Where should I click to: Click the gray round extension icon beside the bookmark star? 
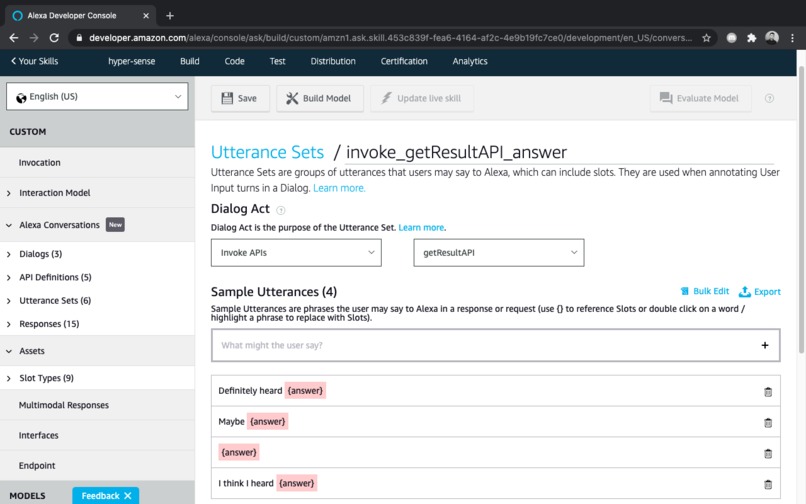tap(731, 38)
